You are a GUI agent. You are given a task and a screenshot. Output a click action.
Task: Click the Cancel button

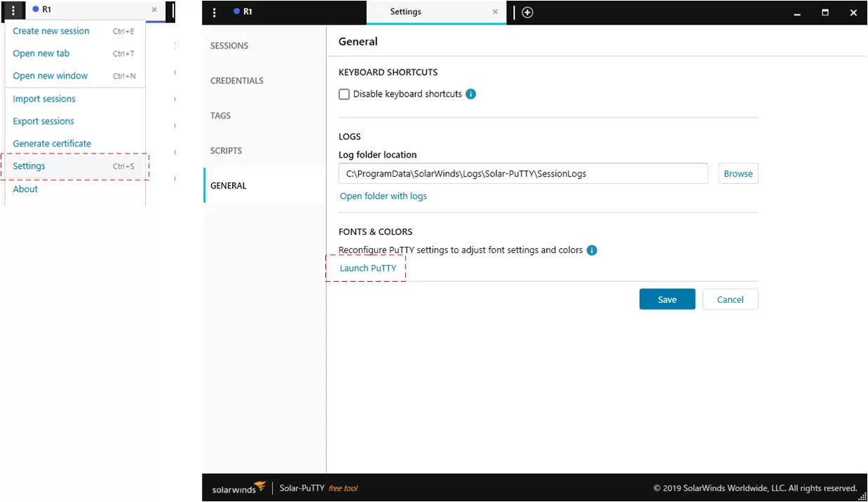tap(730, 299)
